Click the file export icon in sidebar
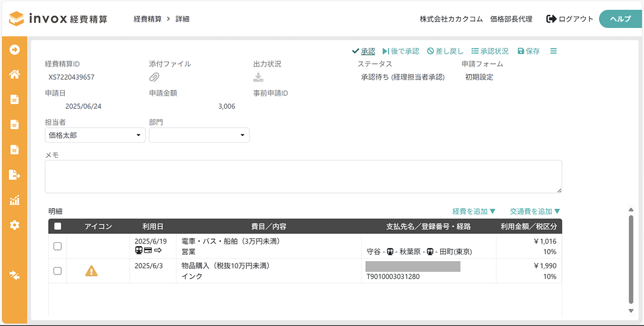 coord(15,175)
